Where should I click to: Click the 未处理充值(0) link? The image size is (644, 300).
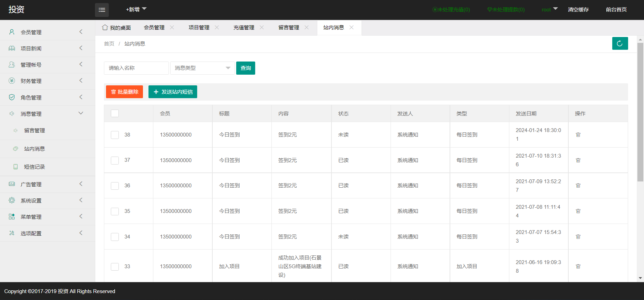[451, 10]
